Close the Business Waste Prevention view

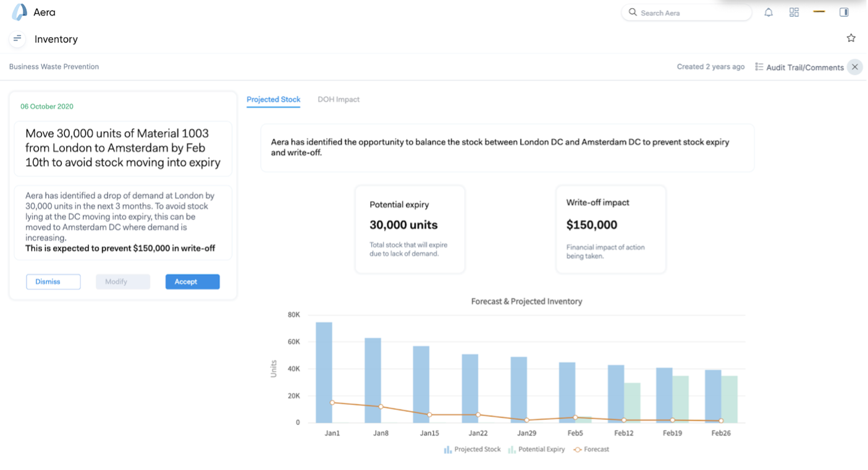pos(854,67)
